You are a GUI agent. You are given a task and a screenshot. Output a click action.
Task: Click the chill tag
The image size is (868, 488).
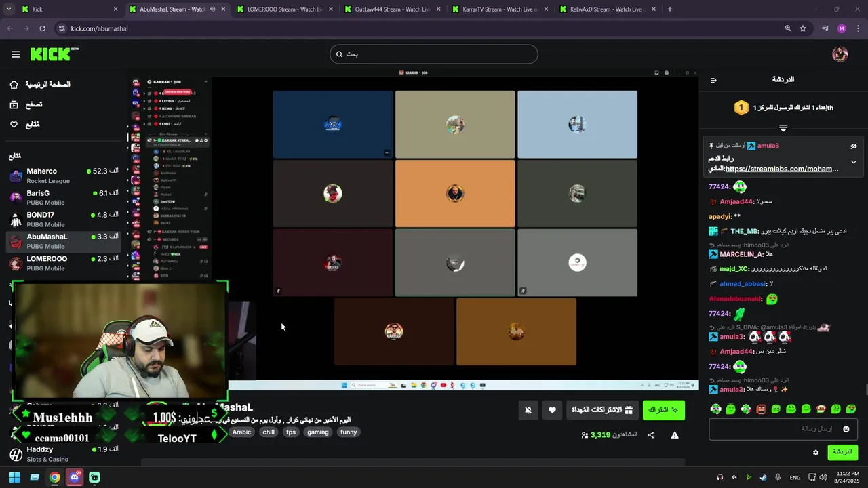click(x=269, y=432)
